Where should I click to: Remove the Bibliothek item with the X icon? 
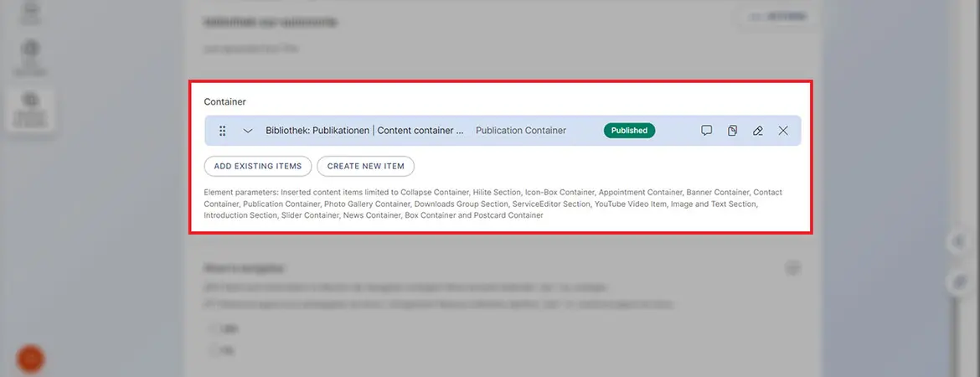pos(783,131)
